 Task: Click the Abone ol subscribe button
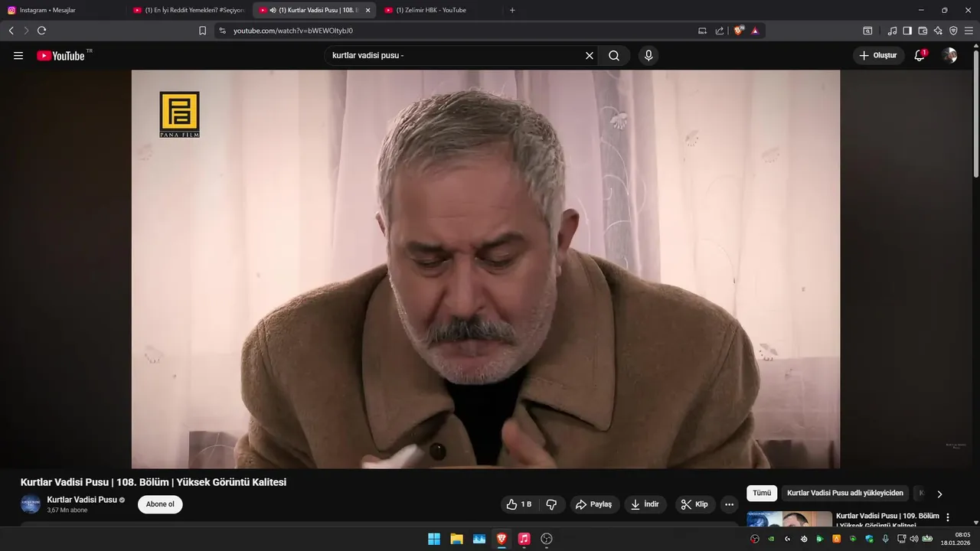coord(160,504)
